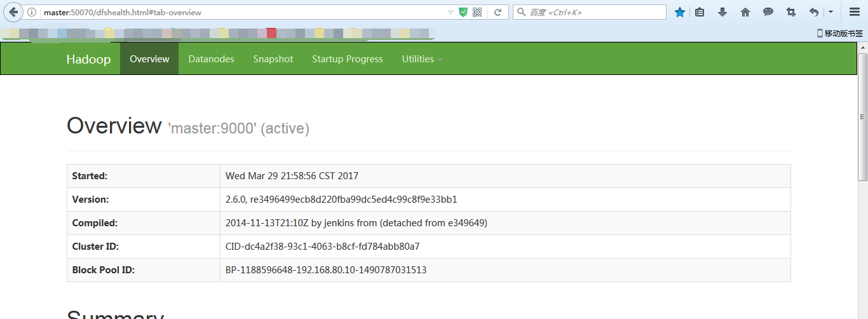868x319 pixels.
Task: Switch to the Overview tab
Action: click(x=149, y=59)
